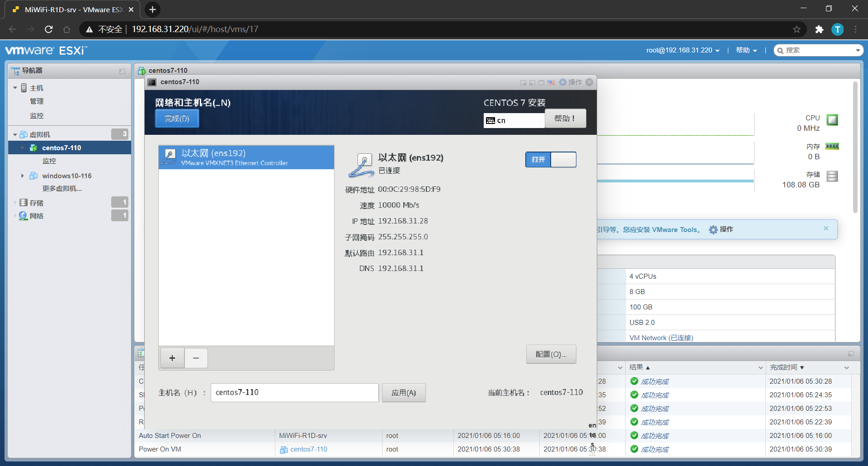Click the navigator panel collapse icon
868x466 pixels.
[x=122, y=71]
